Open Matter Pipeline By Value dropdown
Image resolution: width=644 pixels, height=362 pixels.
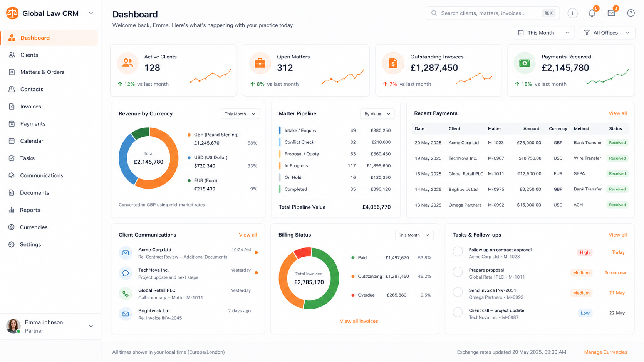click(x=377, y=114)
